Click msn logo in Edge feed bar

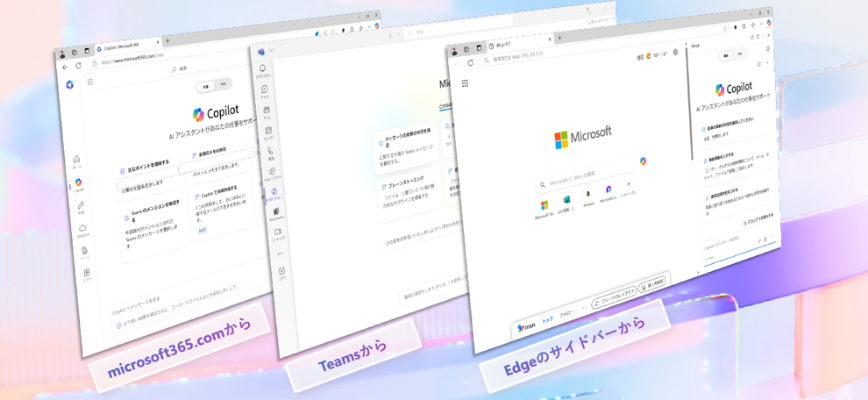(524, 327)
